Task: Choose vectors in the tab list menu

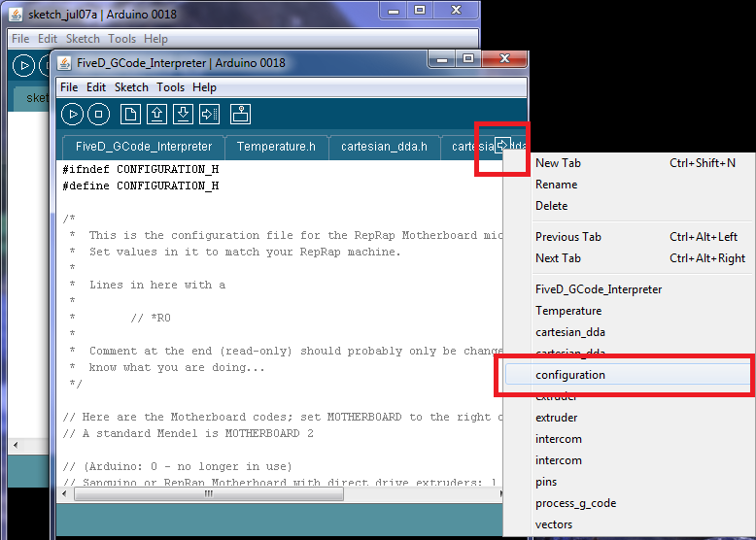Action: (554, 524)
